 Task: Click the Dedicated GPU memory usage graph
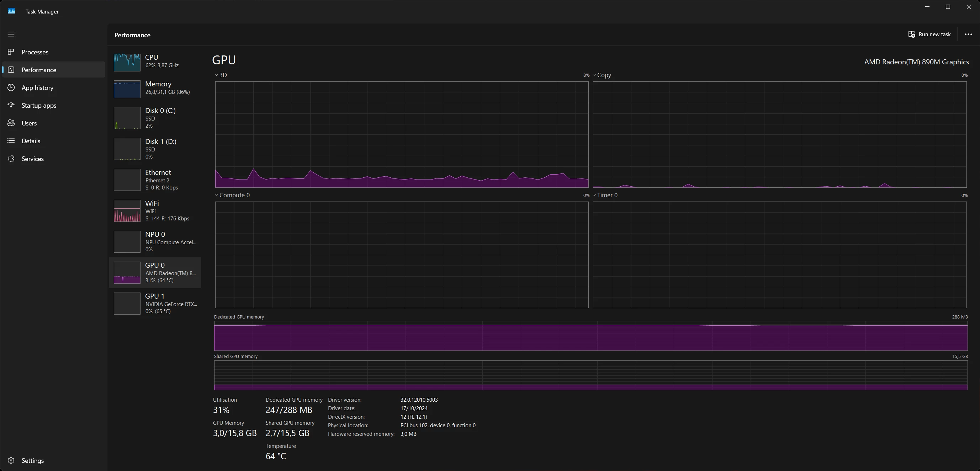(x=590, y=336)
